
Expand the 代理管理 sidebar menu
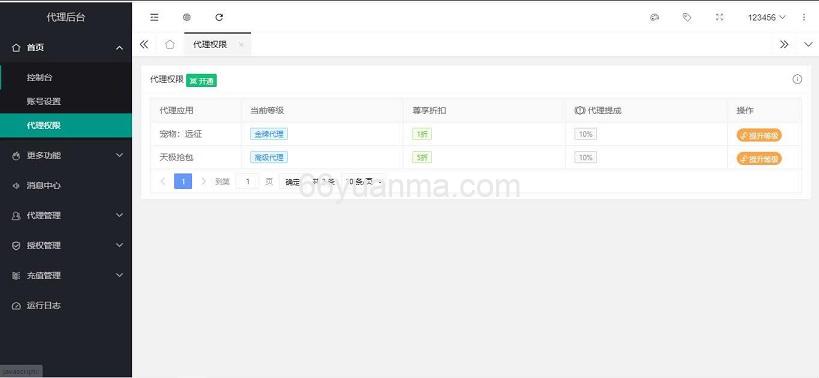[66, 215]
